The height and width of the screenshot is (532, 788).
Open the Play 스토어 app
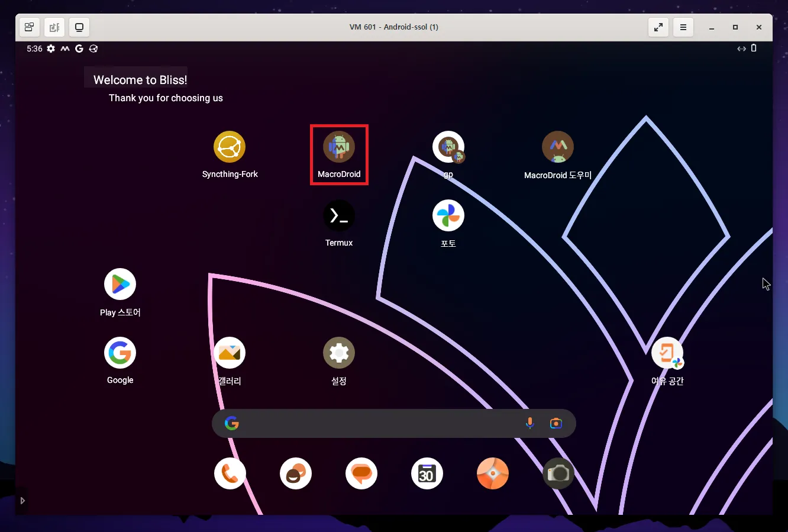click(x=120, y=284)
